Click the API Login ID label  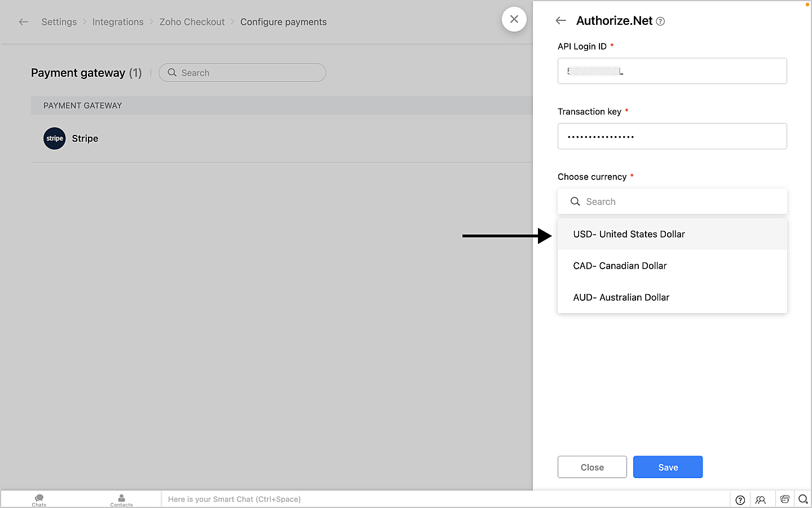(x=582, y=46)
